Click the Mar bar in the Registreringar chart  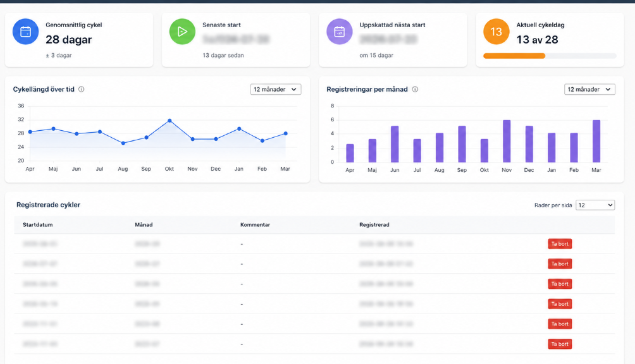coord(596,141)
